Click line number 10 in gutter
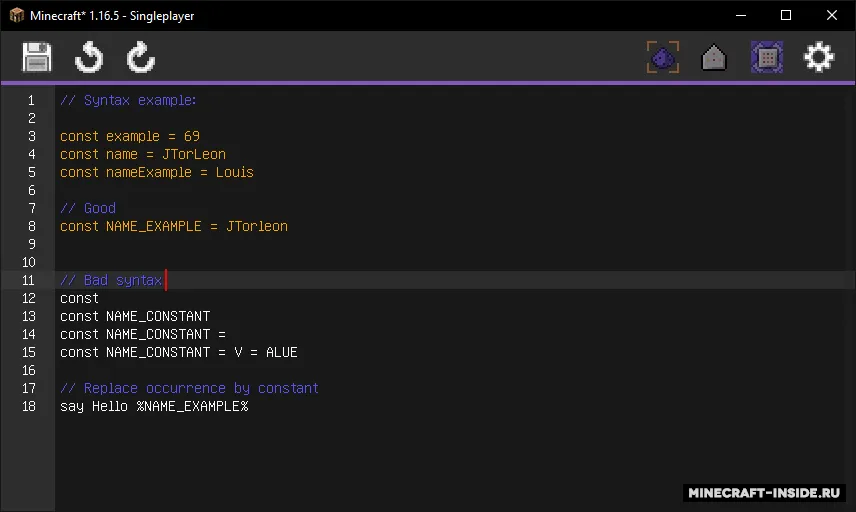This screenshot has width=856, height=512. click(28, 262)
